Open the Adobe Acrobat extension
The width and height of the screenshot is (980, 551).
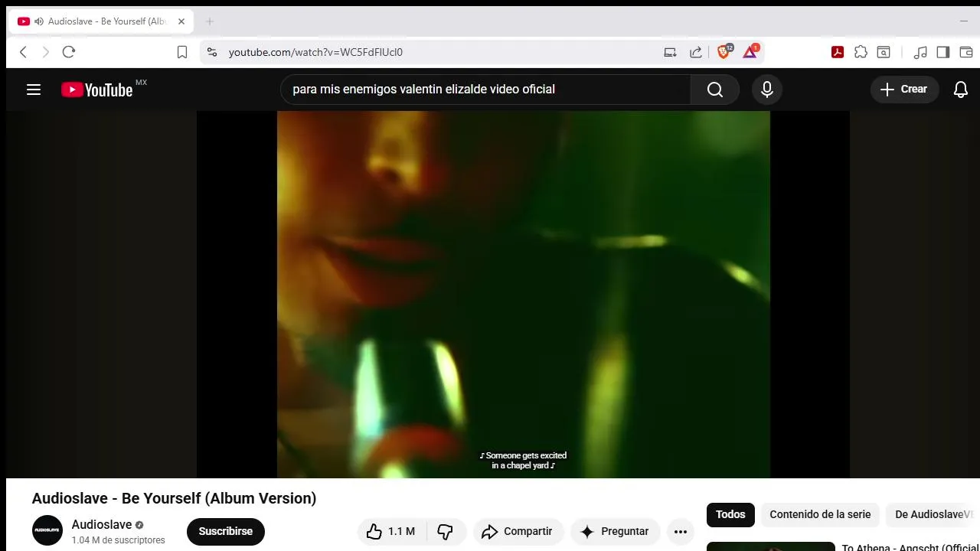pyautogui.click(x=838, y=52)
